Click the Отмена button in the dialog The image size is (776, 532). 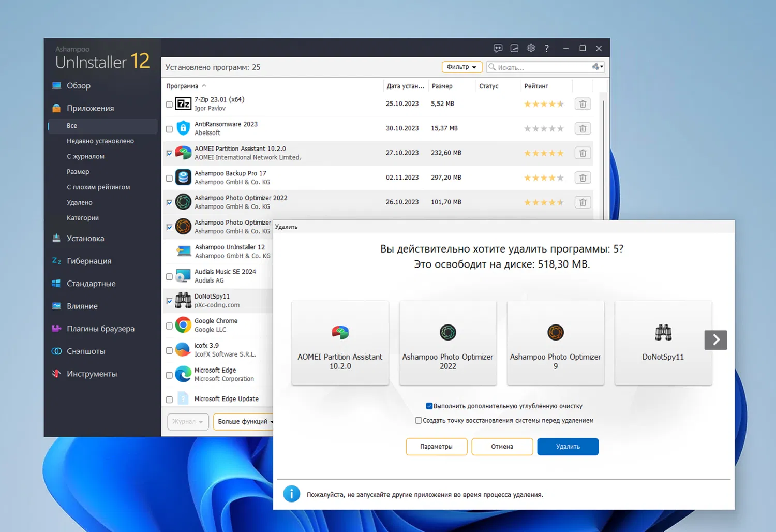(502, 447)
